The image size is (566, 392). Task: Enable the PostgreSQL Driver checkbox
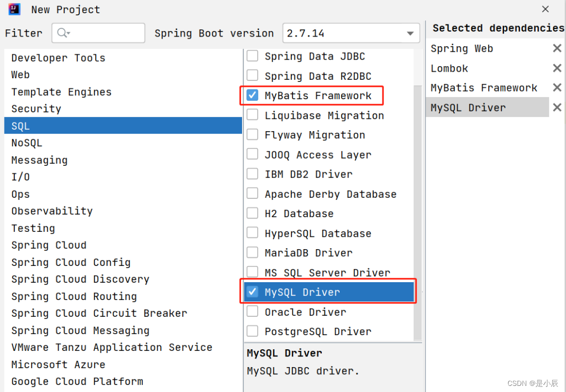tap(252, 331)
